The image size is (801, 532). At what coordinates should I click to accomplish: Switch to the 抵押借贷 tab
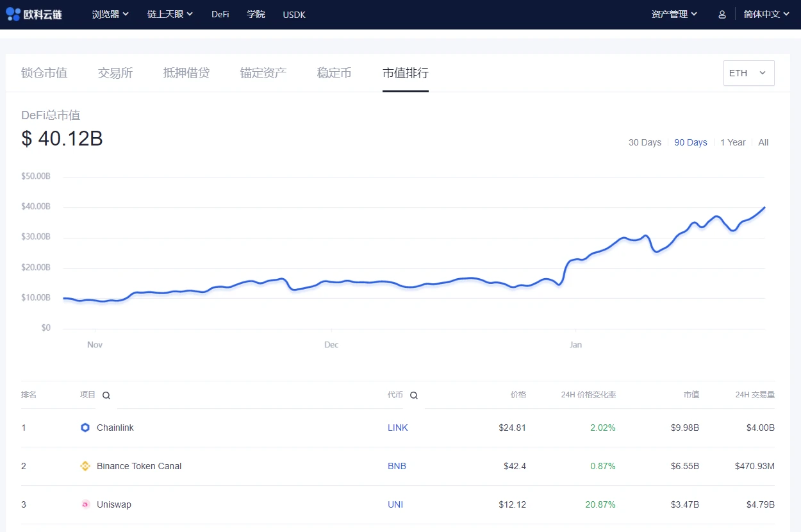click(x=186, y=73)
